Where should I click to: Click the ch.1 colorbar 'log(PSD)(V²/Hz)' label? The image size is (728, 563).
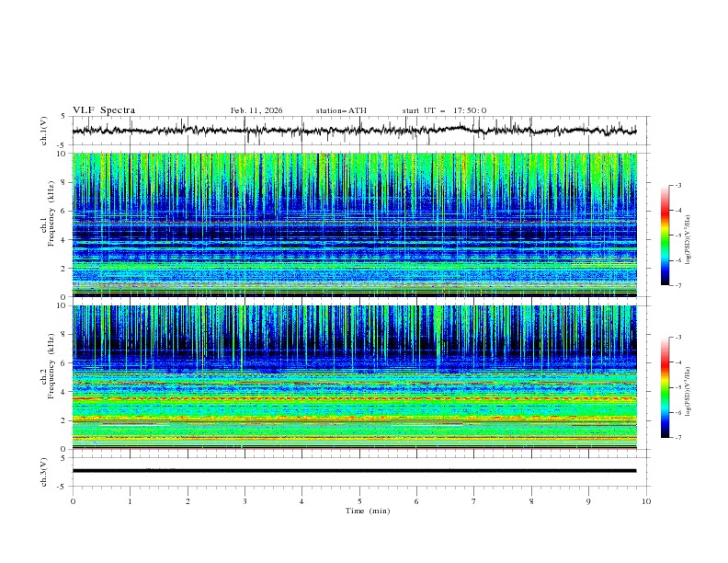click(688, 240)
